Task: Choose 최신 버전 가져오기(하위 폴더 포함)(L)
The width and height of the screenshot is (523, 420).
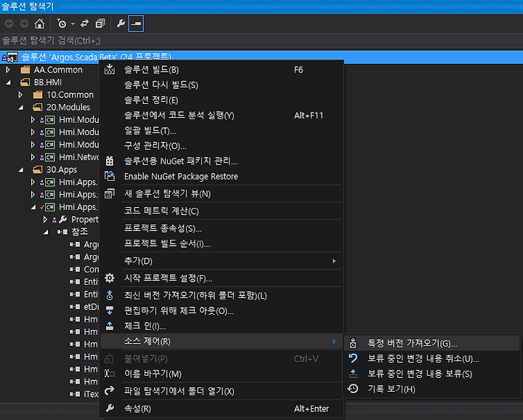Action: pos(222,296)
